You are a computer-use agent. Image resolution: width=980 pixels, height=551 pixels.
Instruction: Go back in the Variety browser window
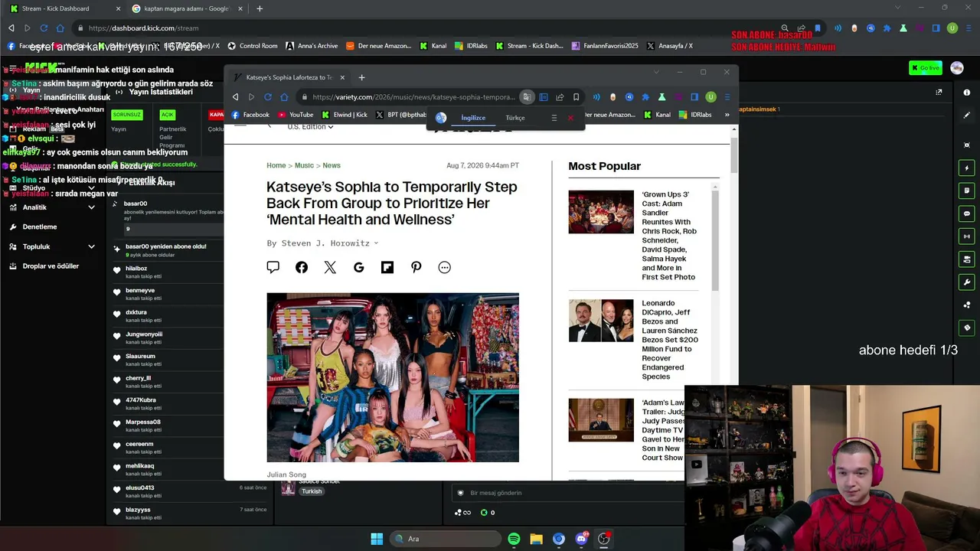pos(235,97)
